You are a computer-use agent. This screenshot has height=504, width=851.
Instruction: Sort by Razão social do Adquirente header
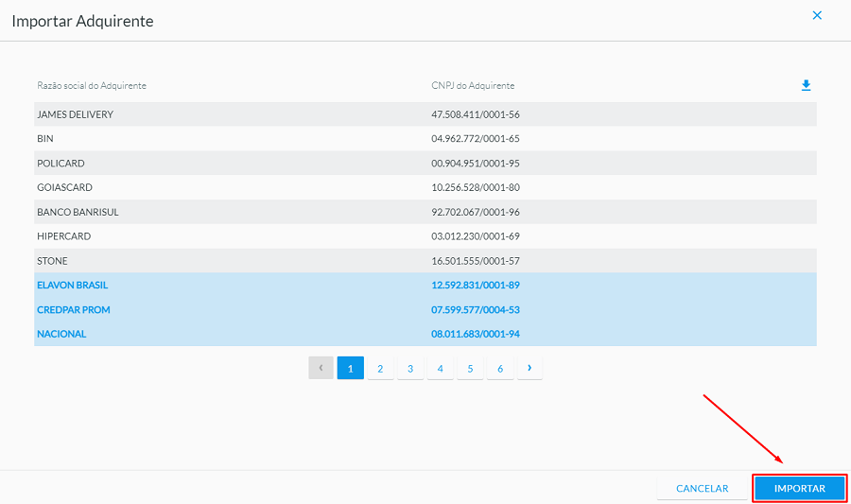click(92, 85)
